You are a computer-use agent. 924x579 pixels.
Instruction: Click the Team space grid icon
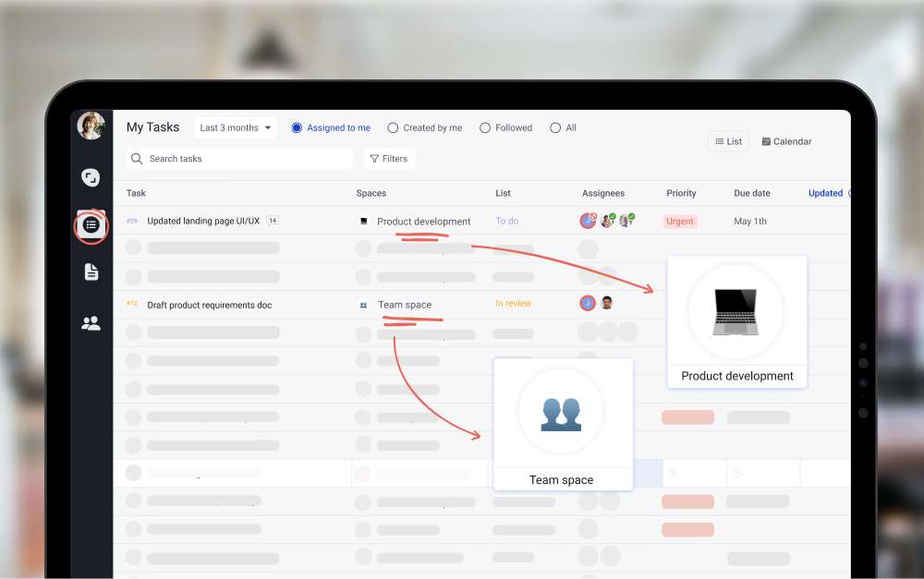(x=362, y=304)
